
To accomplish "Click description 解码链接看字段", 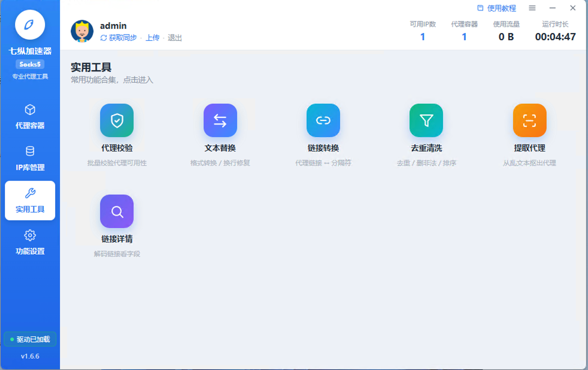I will [x=117, y=254].
